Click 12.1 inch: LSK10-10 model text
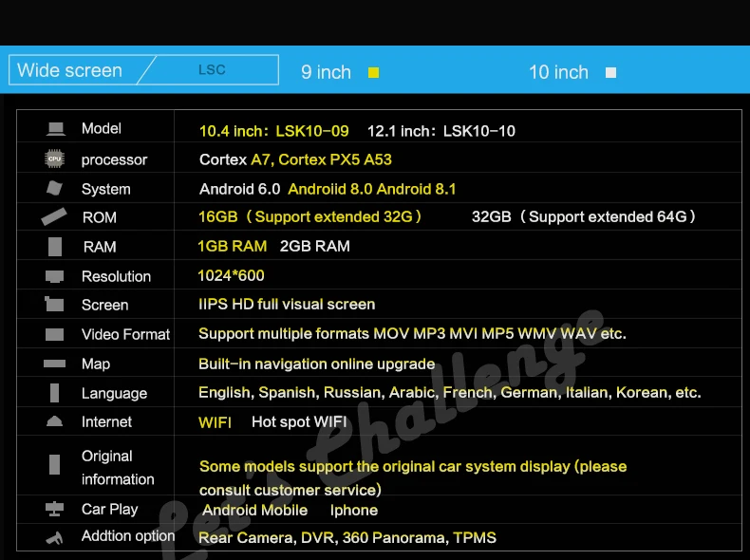Screen dimensions: 750x560 (441, 131)
